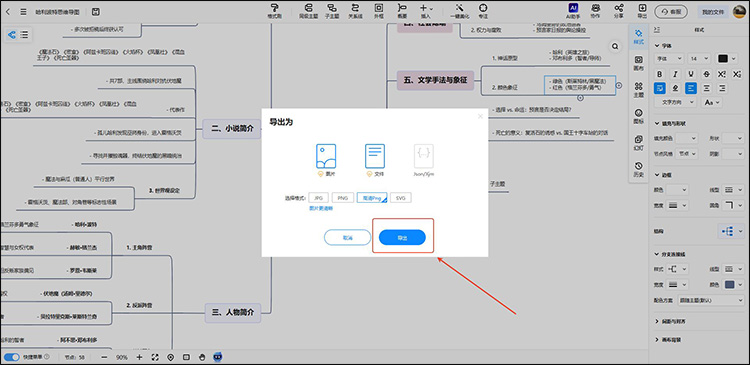Enable 专注 focus mode
Screen dimensions: 750x365
[483, 11]
